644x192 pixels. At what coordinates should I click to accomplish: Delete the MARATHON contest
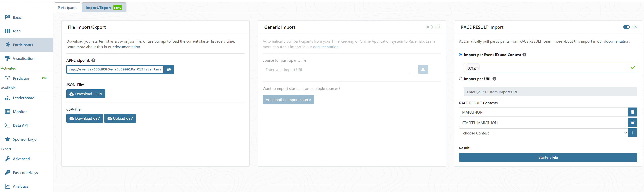coord(633,112)
